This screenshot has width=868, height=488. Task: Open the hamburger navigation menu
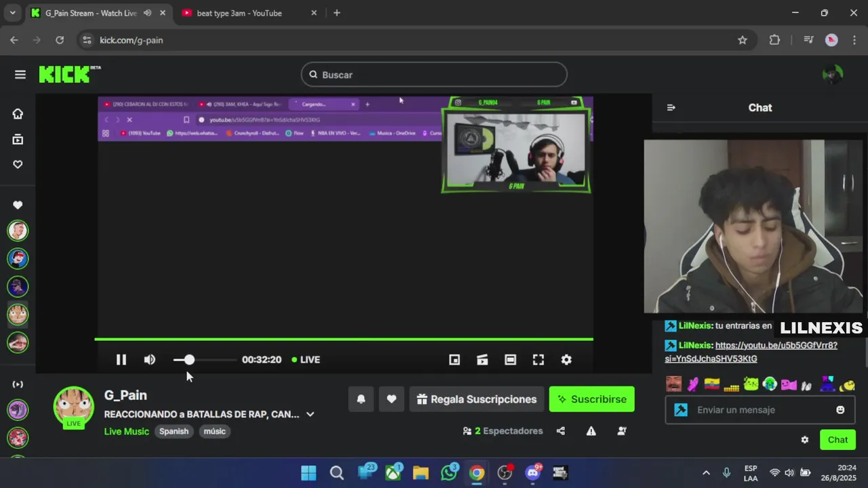click(x=20, y=75)
